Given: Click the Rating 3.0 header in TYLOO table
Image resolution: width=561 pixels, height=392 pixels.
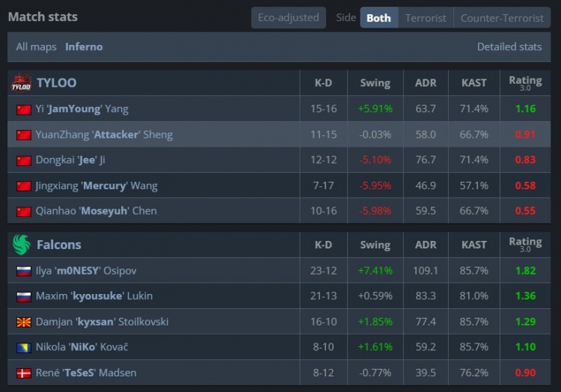Looking at the screenshot, I should 525,82.
